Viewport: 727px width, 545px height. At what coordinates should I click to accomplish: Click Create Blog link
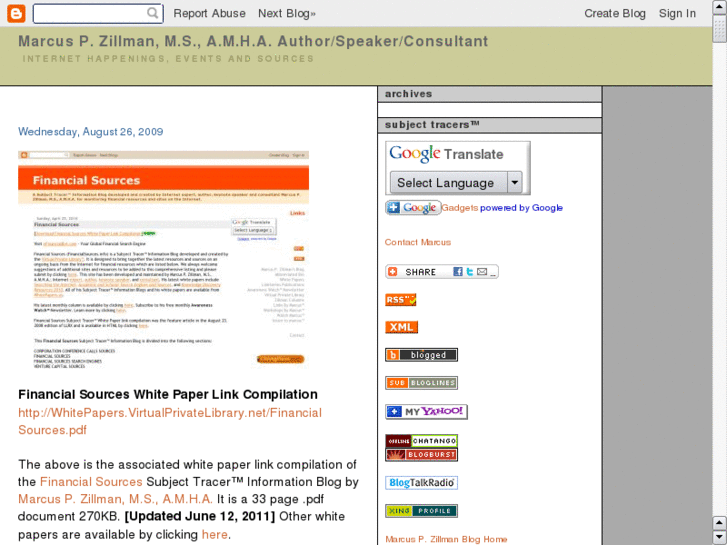click(614, 13)
